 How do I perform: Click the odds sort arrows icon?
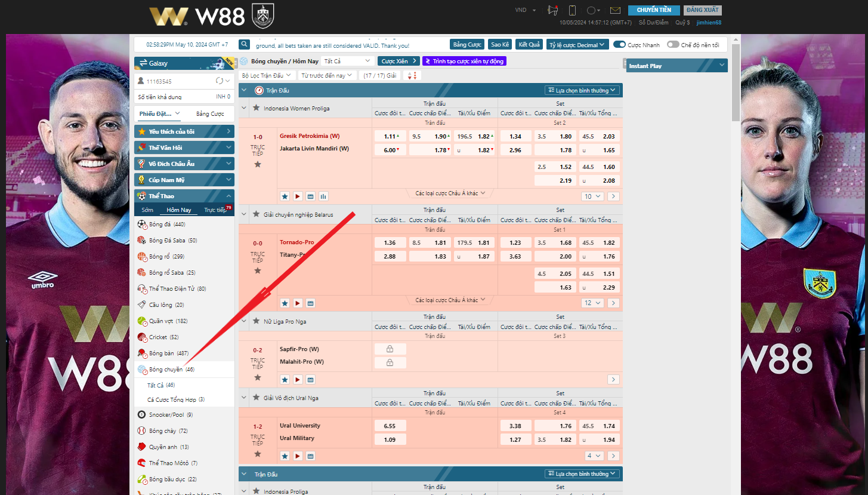tap(412, 75)
